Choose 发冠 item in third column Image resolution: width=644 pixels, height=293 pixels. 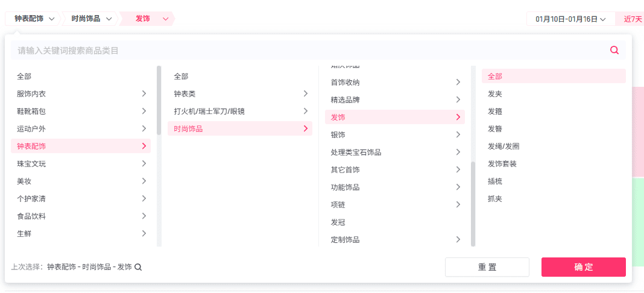[338, 222]
